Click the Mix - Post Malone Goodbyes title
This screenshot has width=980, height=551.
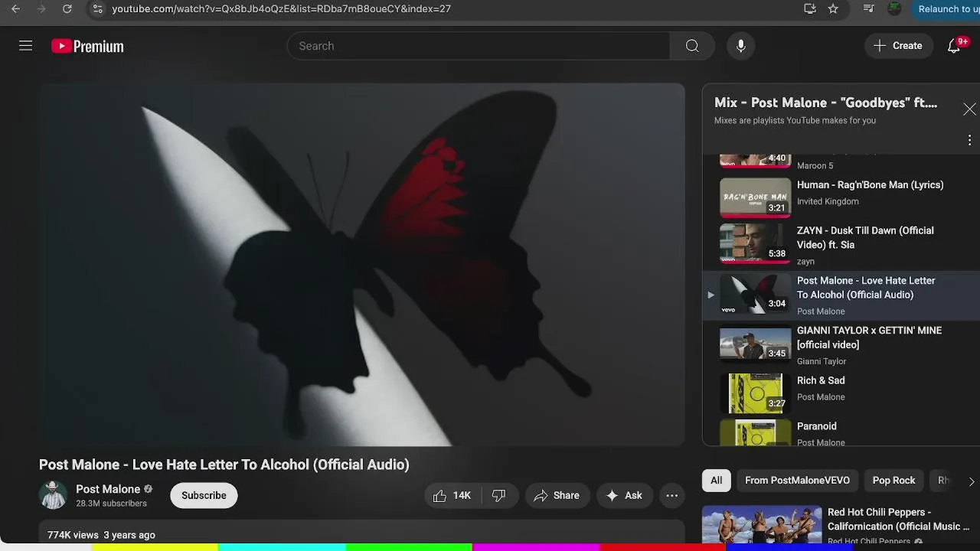[825, 103]
